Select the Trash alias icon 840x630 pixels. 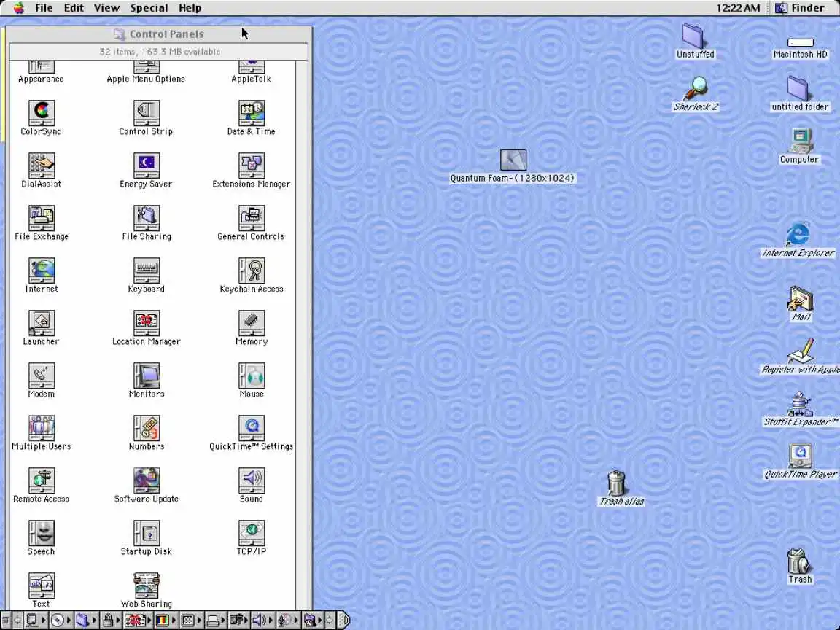616,483
